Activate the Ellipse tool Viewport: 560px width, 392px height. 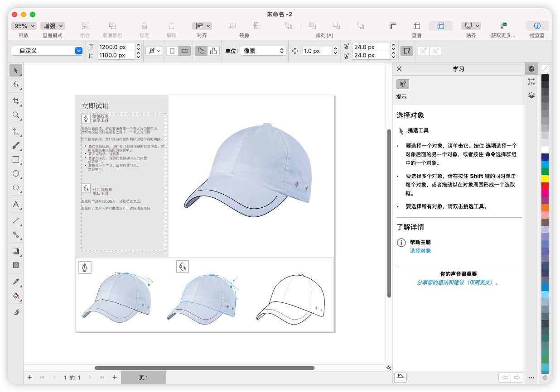click(16, 173)
